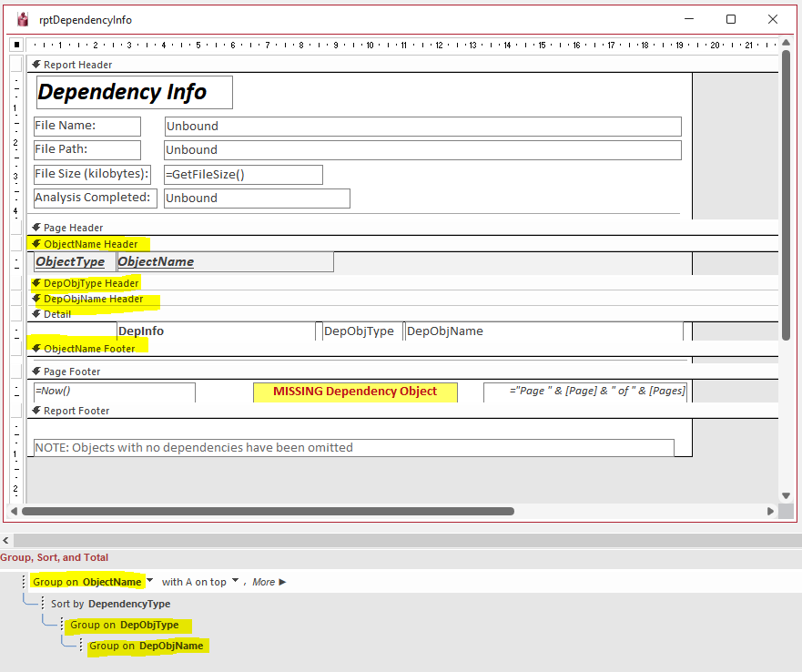Screen dimensions: 802x672
Task: Click the scroll up arrow of vertical scrollbar
Action: [x=787, y=43]
